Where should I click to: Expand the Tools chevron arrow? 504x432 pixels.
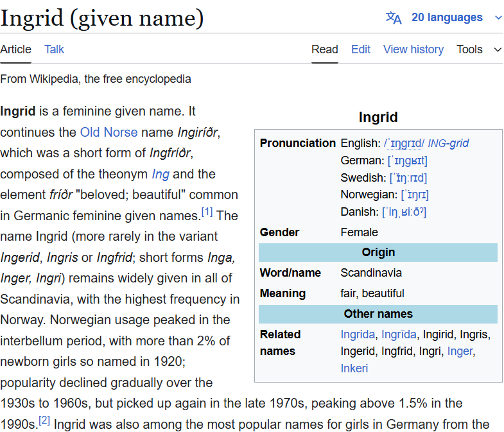click(498, 50)
